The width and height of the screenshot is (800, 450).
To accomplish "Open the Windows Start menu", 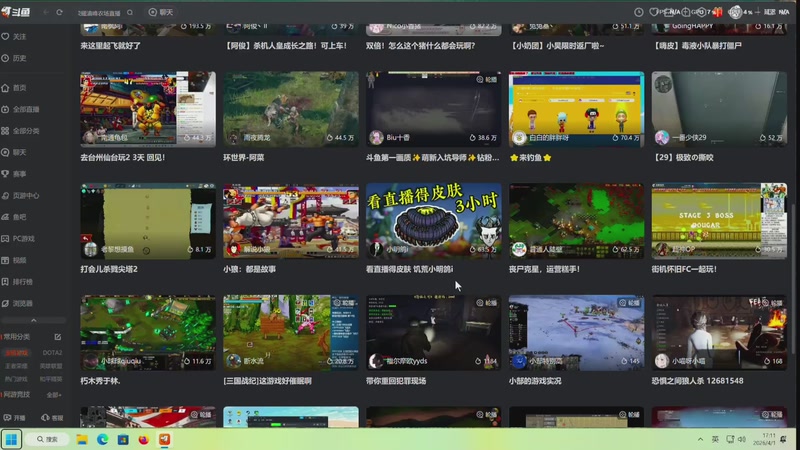I will tap(11, 439).
